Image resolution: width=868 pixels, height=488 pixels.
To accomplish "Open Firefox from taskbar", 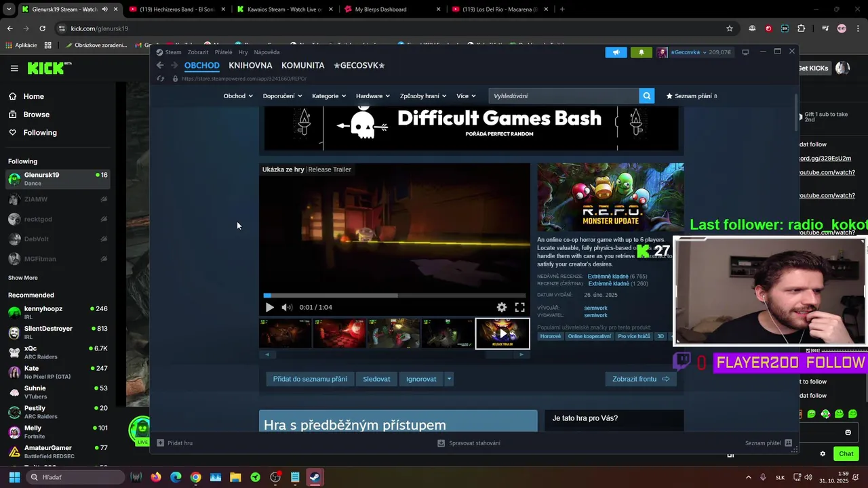I will coord(156,477).
